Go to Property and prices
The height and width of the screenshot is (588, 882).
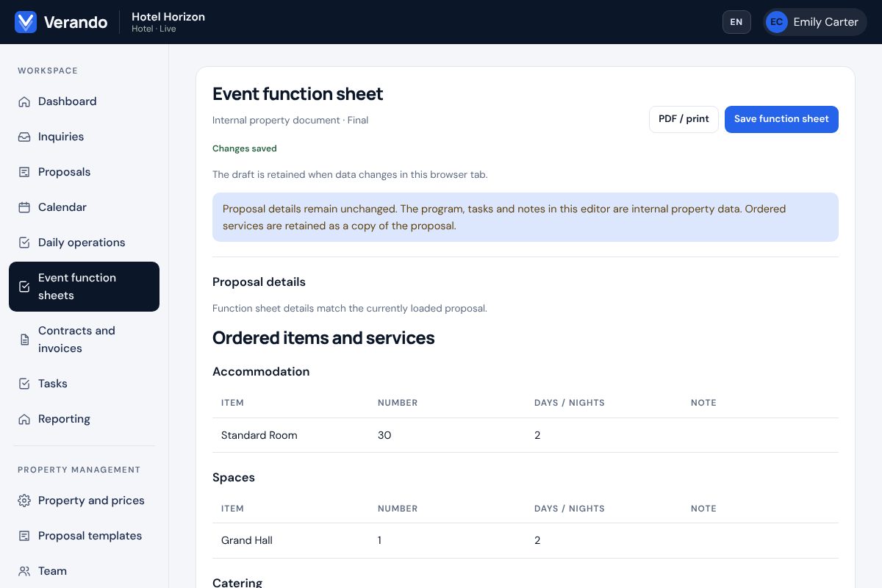coord(84,501)
